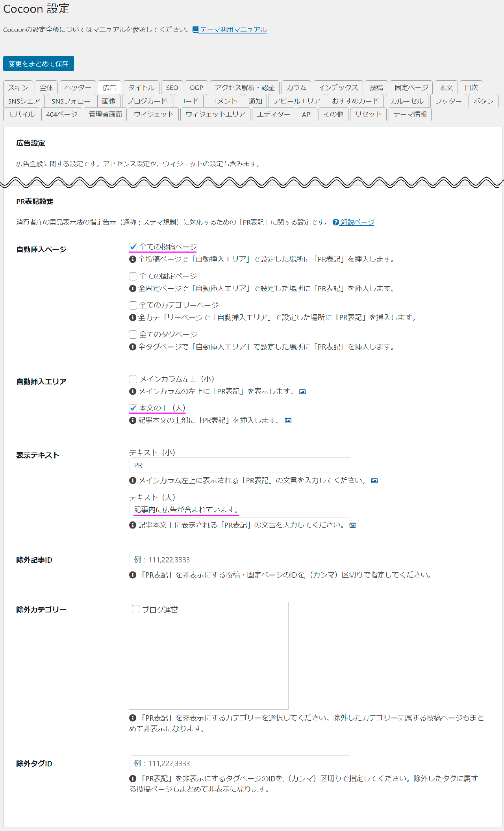The image size is (504, 831).
Task: Click the PR表記設定 section heading
Action: point(35,201)
